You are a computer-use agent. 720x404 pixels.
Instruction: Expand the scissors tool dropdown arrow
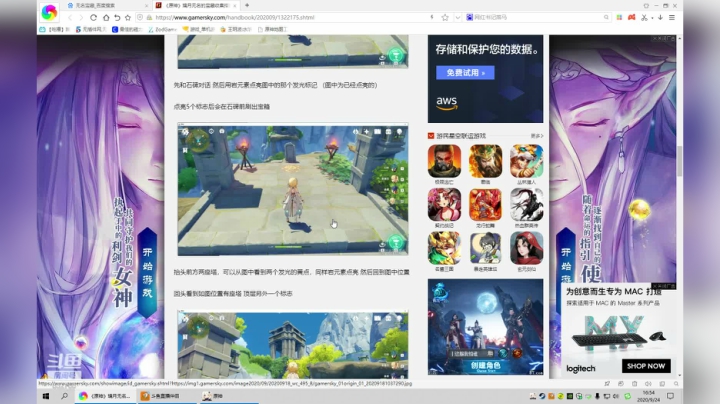652,18
